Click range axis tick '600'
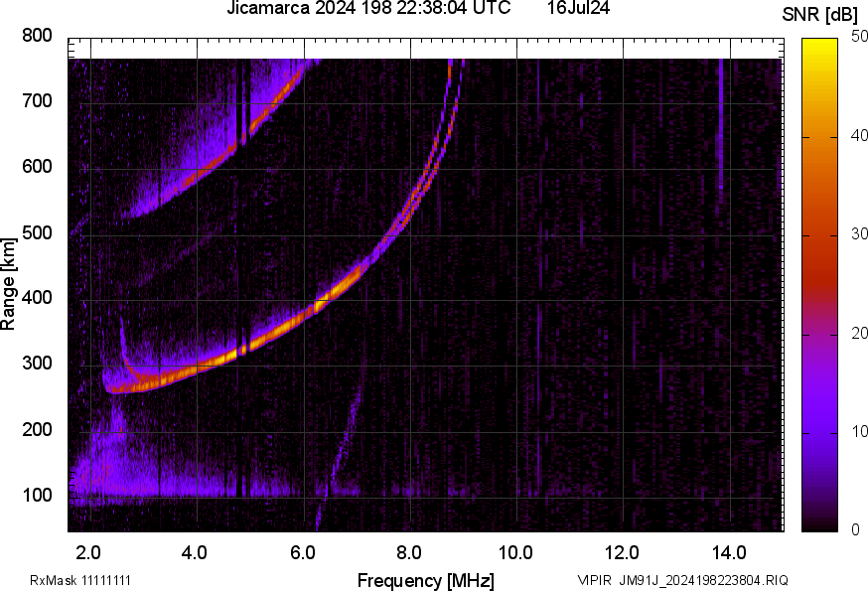This screenshot has width=868, height=591. 37,166
